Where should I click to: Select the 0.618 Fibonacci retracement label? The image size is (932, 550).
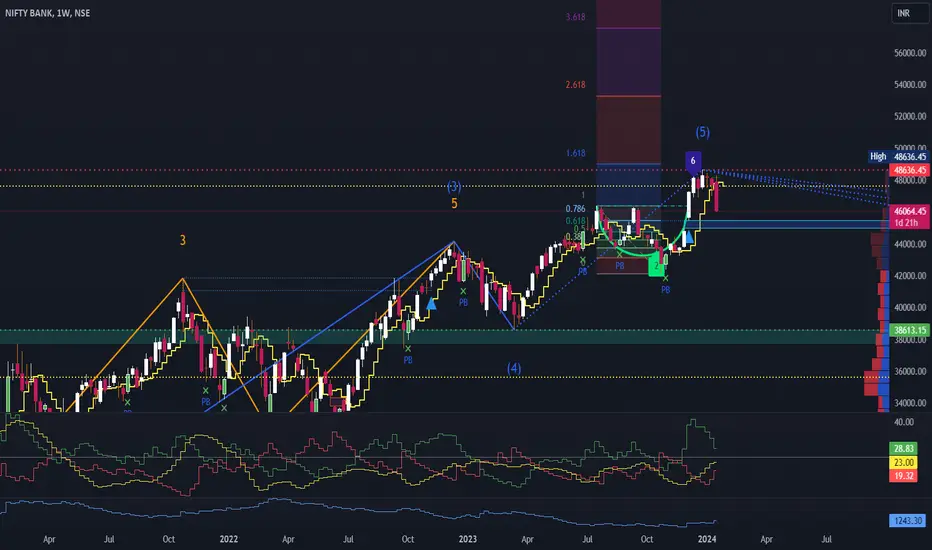click(x=575, y=221)
